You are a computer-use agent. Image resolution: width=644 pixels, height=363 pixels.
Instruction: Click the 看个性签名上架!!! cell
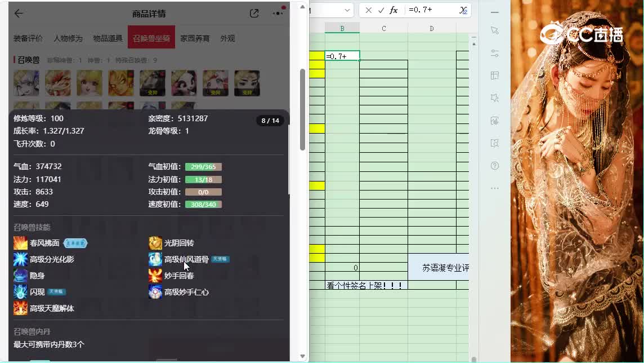coord(366,285)
